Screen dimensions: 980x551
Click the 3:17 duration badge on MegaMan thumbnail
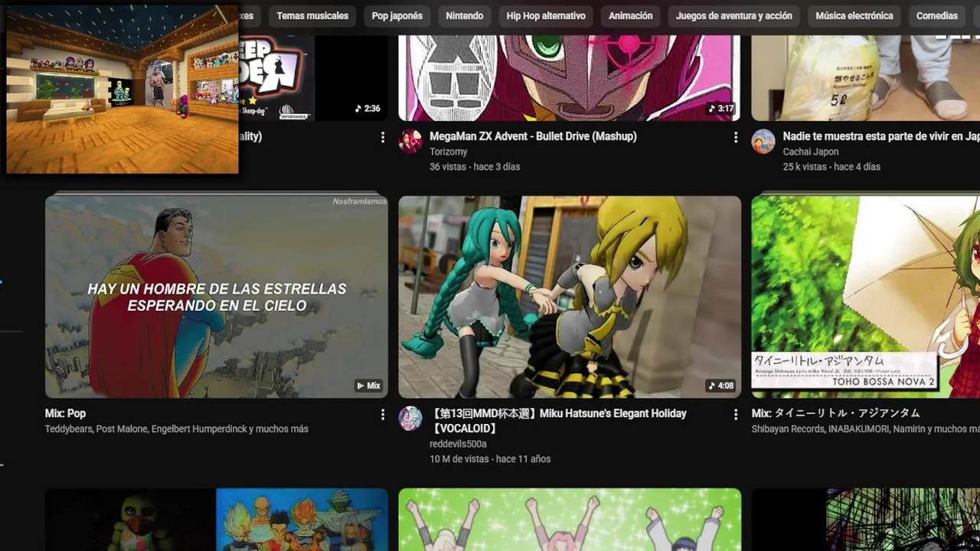tap(720, 109)
